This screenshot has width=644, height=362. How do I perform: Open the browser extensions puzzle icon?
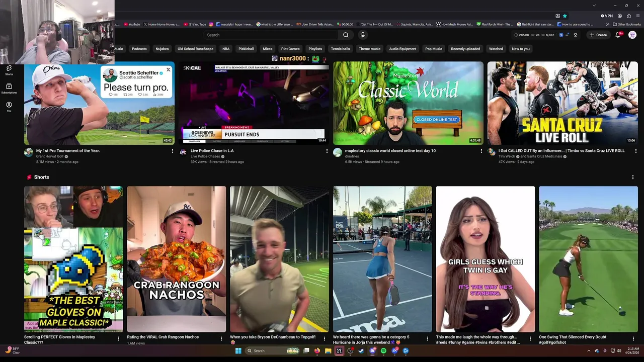(x=629, y=16)
